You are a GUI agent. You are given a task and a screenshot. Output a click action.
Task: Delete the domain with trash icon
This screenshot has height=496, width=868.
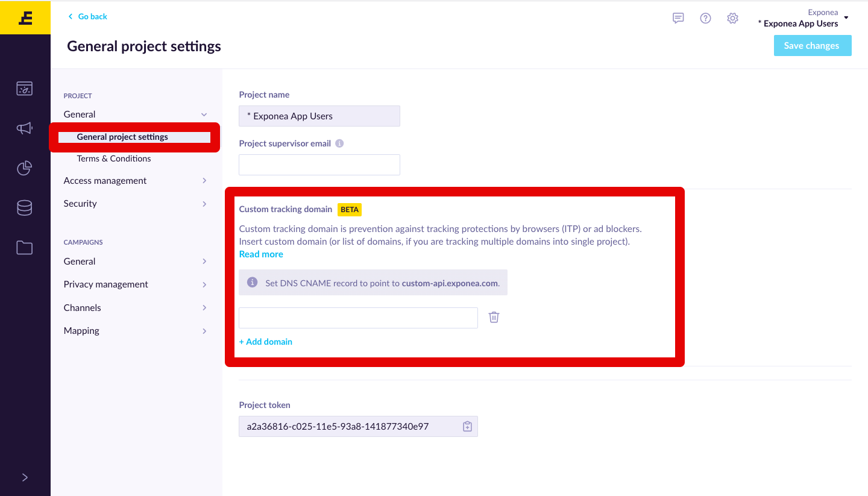tap(494, 317)
